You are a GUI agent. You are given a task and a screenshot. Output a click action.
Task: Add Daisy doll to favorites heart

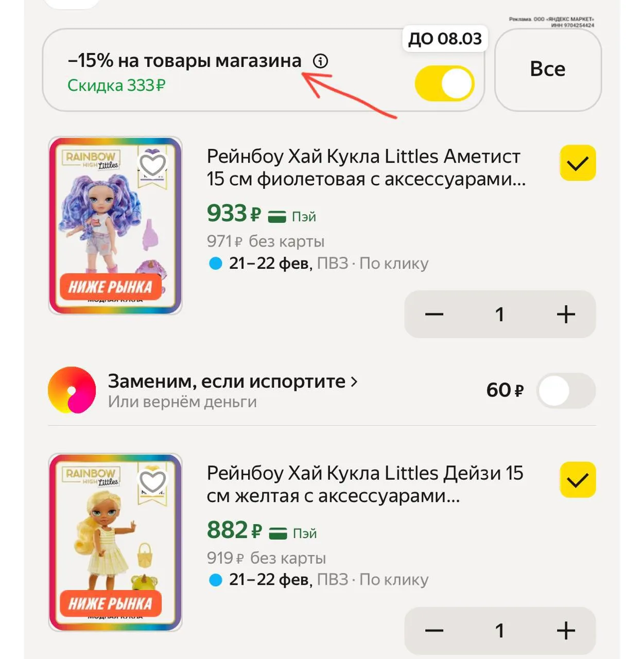click(153, 481)
